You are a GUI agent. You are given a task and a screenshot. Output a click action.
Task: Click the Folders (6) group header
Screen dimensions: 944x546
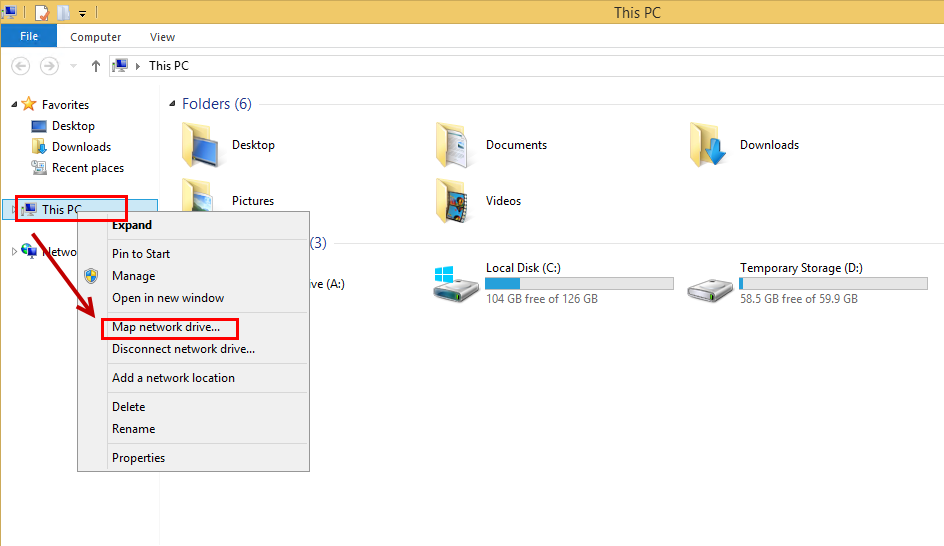217,104
